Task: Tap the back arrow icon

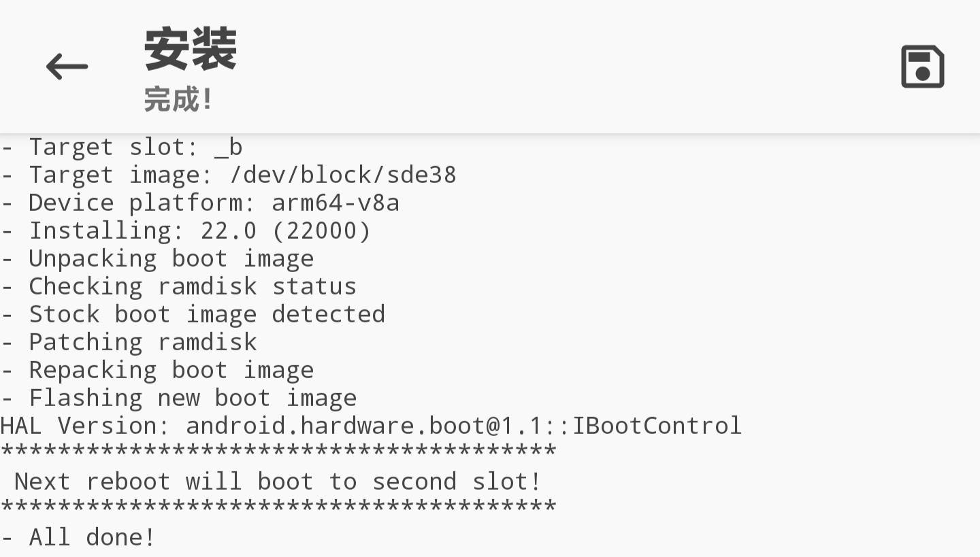Action: [x=67, y=67]
